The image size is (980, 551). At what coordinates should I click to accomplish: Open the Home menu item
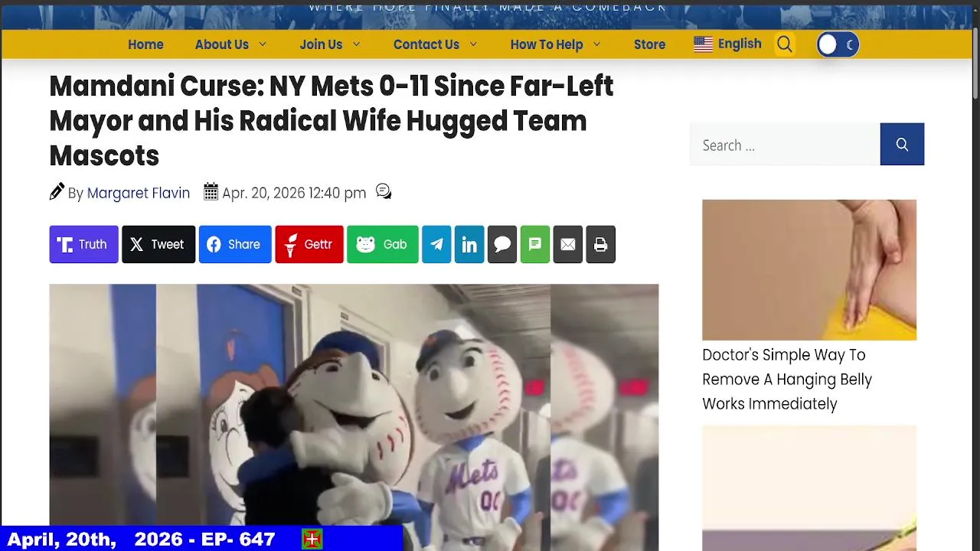click(145, 44)
